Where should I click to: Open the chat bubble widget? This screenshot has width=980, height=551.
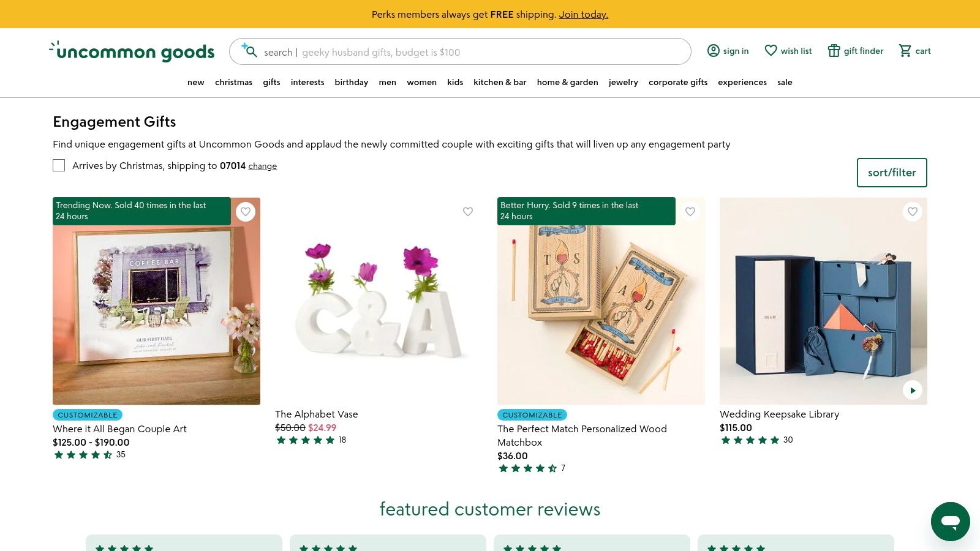click(x=950, y=522)
